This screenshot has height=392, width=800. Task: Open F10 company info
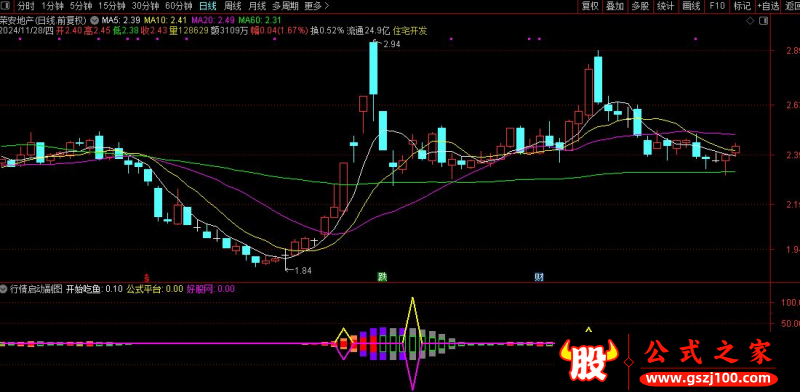click(x=716, y=6)
